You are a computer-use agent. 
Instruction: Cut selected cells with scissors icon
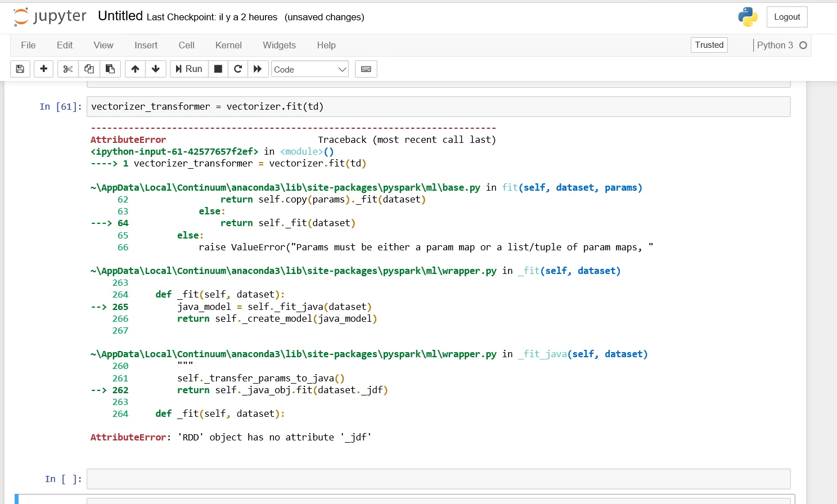tap(68, 69)
